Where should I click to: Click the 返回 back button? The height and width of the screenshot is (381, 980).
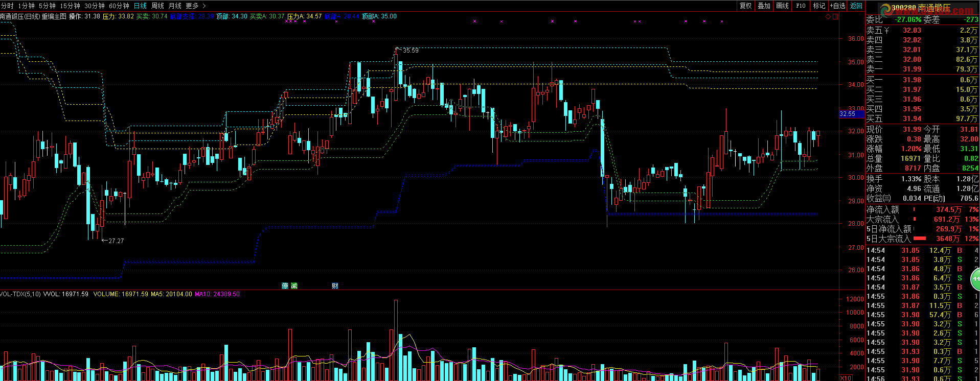[856, 6]
